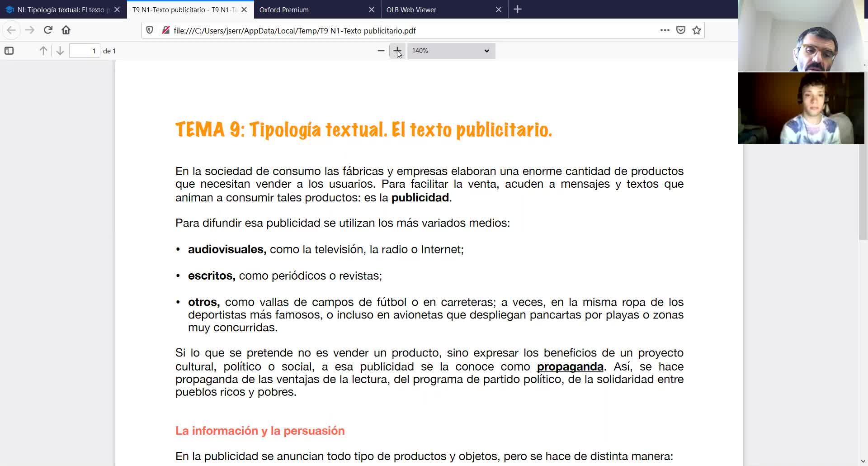Select the top webcam video thumbnail
The height and width of the screenshot is (466, 868).
click(x=801, y=36)
